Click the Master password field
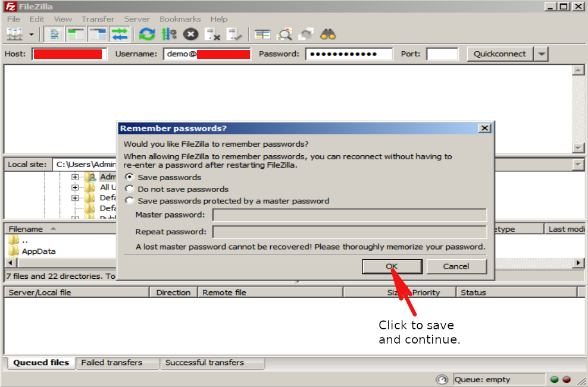 click(349, 215)
